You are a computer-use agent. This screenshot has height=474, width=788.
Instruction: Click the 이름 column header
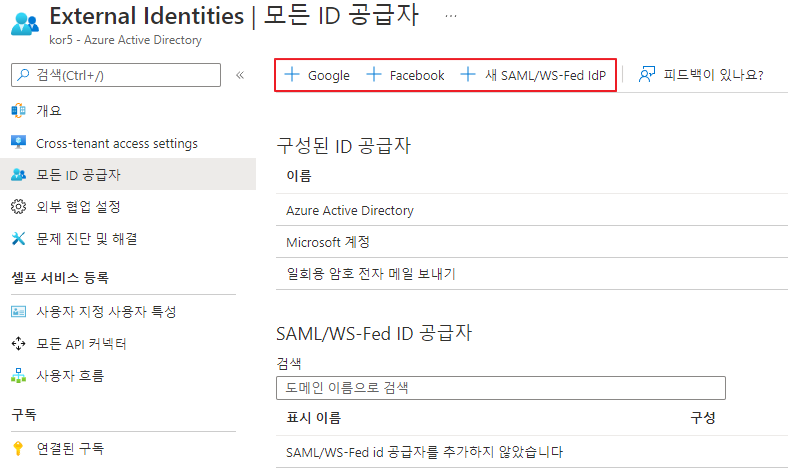[x=299, y=175]
